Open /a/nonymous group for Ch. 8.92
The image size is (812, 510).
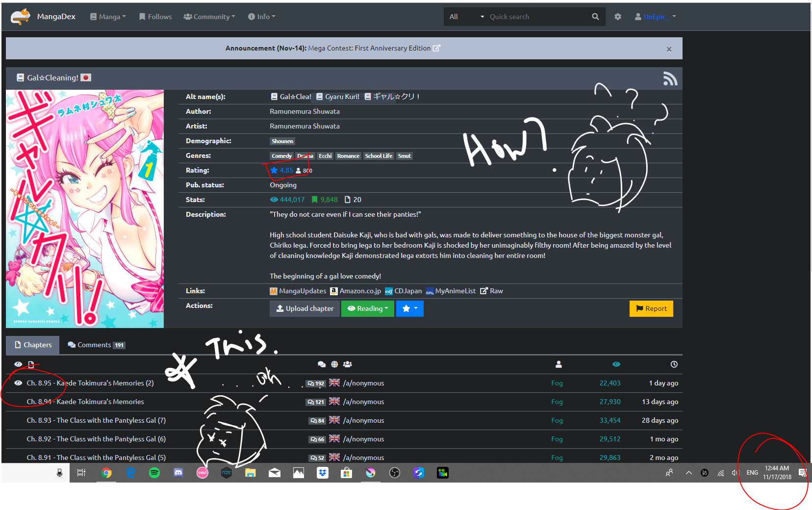click(363, 439)
